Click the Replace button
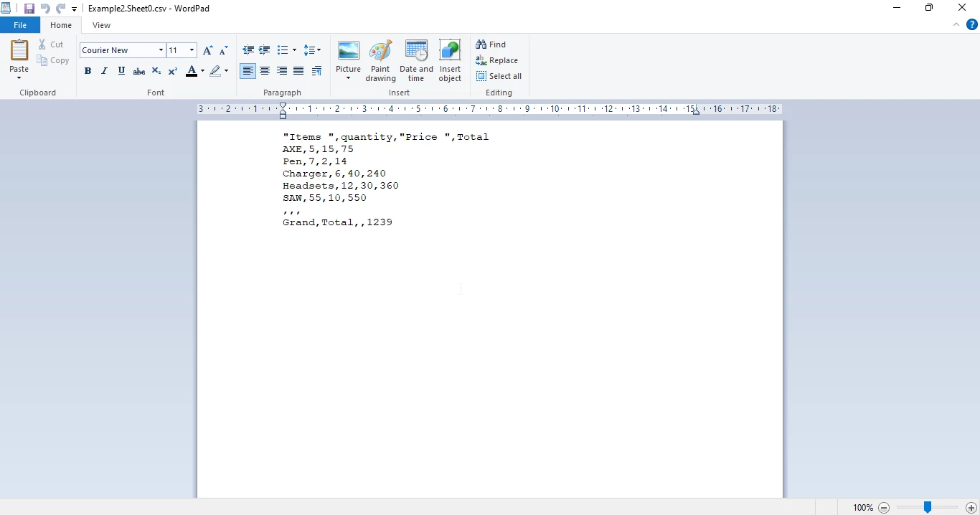The height and width of the screenshot is (515, 980). (497, 60)
